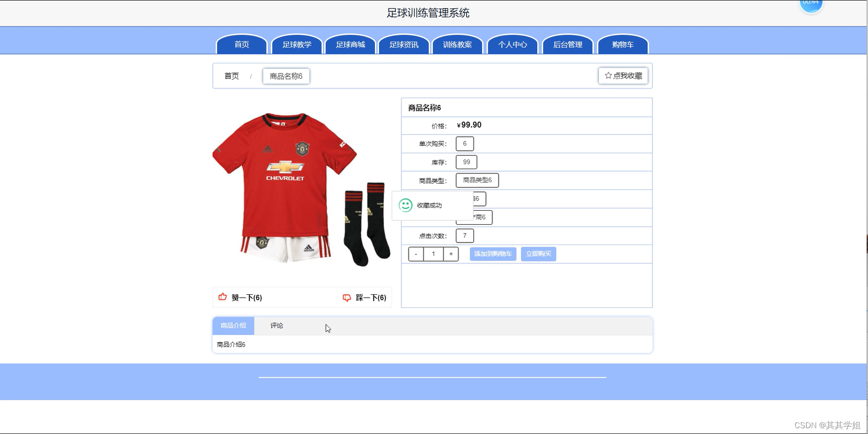Image resolution: width=868 pixels, height=434 pixels.
Task: Open the 购物车 navigation tab
Action: click(x=623, y=44)
